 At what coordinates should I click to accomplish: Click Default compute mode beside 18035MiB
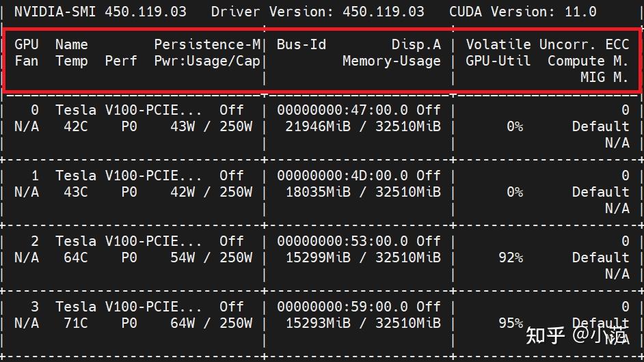[x=600, y=192]
